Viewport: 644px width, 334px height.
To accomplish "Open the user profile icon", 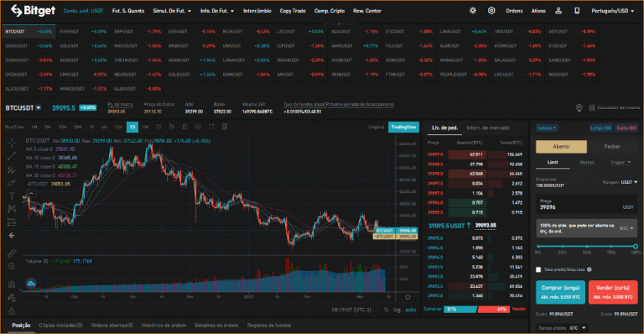I will point(558,11).
